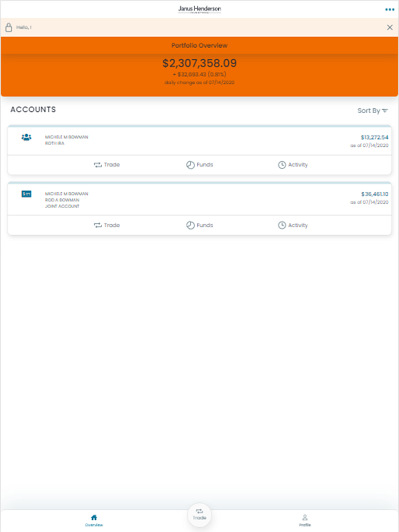Open the Sort By dropdown
The width and height of the screenshot is (399, 532).
point(372,111)
